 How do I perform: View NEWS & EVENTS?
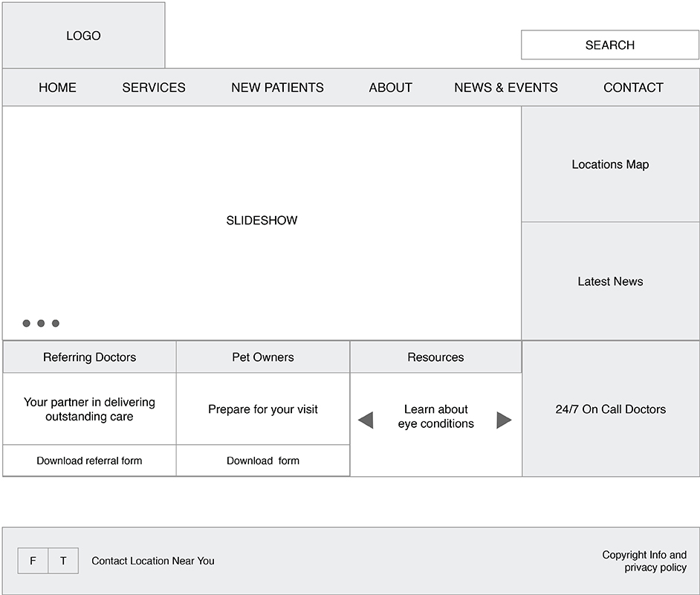click(506, 88)
